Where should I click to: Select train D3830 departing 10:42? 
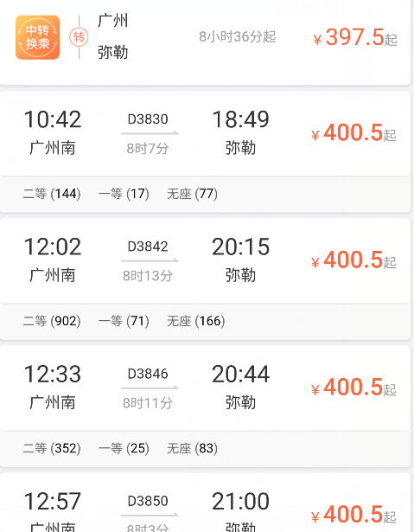(205, 133)
